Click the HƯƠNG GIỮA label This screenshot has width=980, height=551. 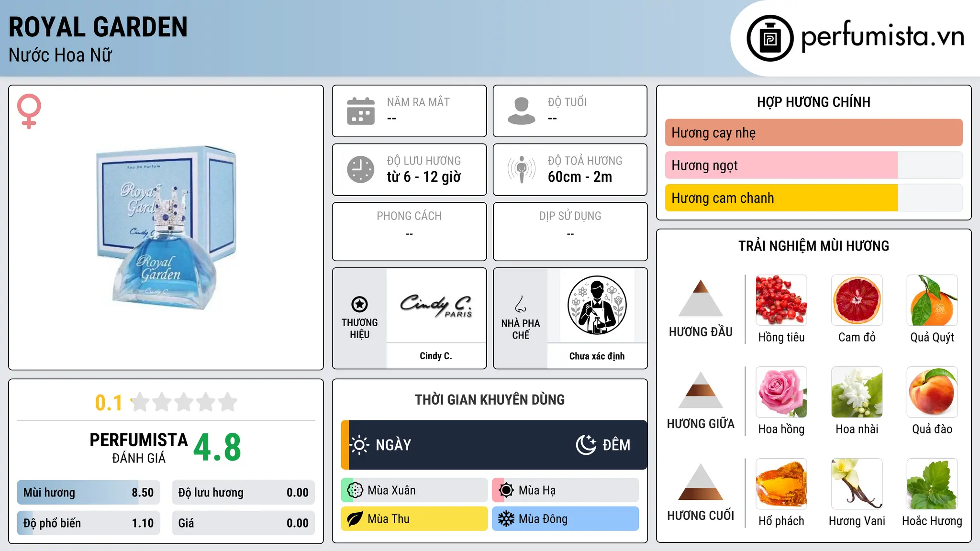coord(701,424)
